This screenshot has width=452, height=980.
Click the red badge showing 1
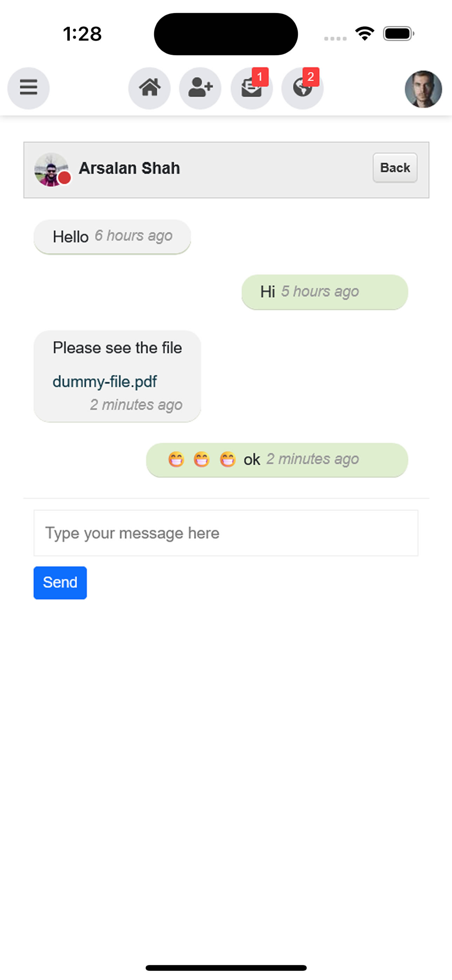coord(260,77)
